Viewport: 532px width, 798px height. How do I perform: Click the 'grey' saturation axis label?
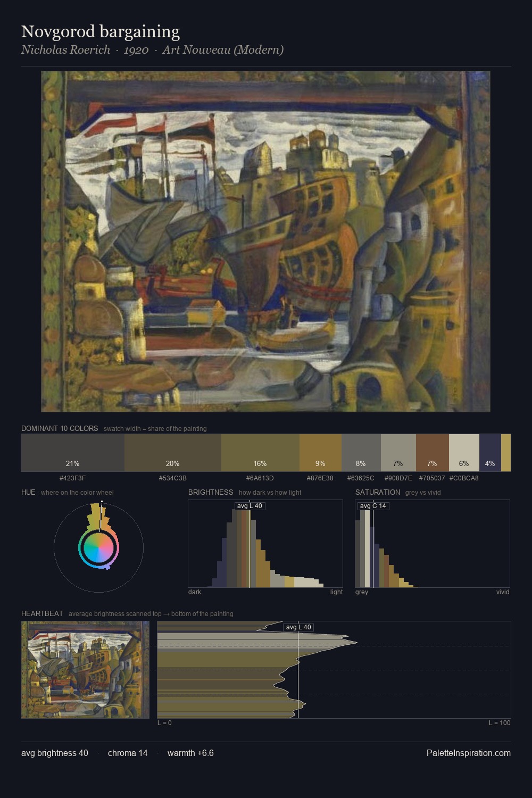(x=362, y=592)
